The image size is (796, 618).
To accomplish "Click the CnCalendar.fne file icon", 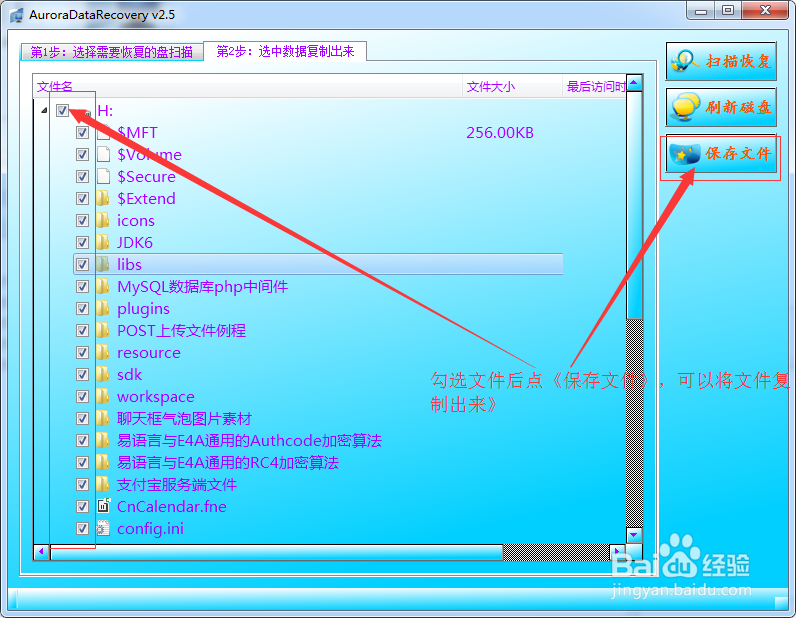I will 104,506.
